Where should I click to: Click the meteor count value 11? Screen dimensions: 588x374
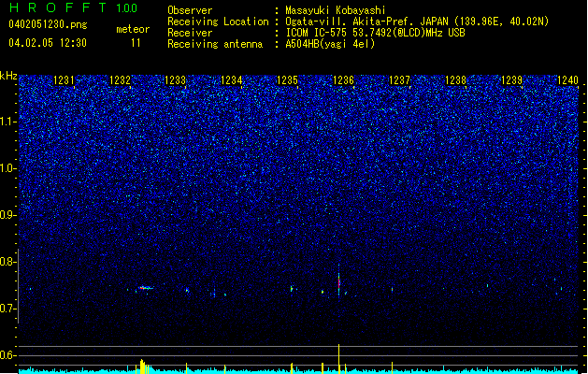(136, 43)
